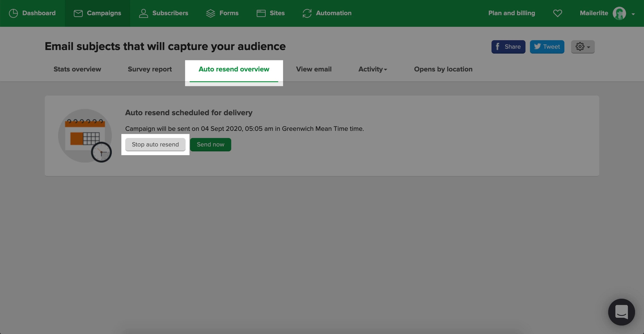Click the Subscribers person icon
The width and height of the screenshot is (644, 334).
pos(144,13)
